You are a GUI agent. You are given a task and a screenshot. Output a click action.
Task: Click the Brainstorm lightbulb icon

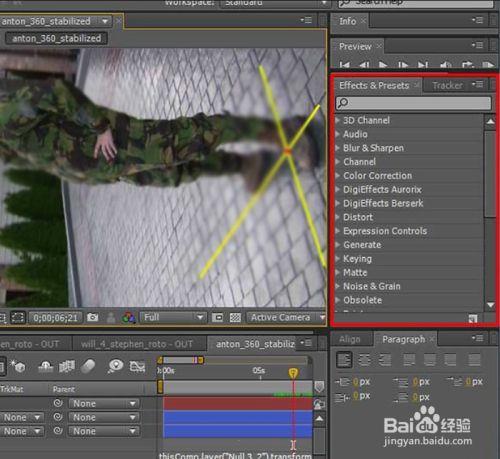click(115, 367)
